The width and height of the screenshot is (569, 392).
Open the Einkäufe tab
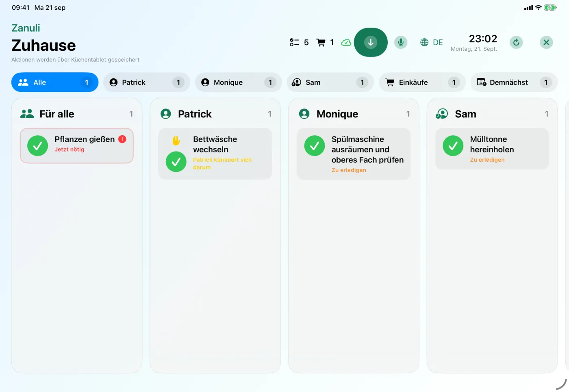(422, 82)
